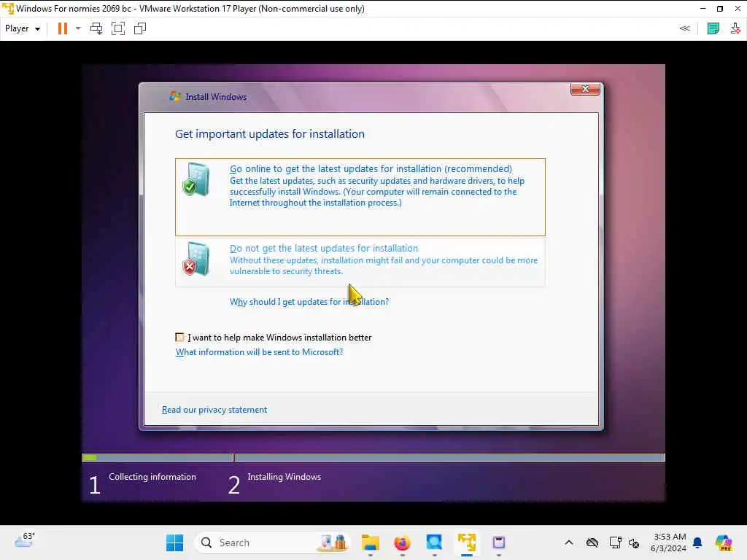Collapse the VMware toolbar with double chevron

pyautogui.click(x=684, y=28)
